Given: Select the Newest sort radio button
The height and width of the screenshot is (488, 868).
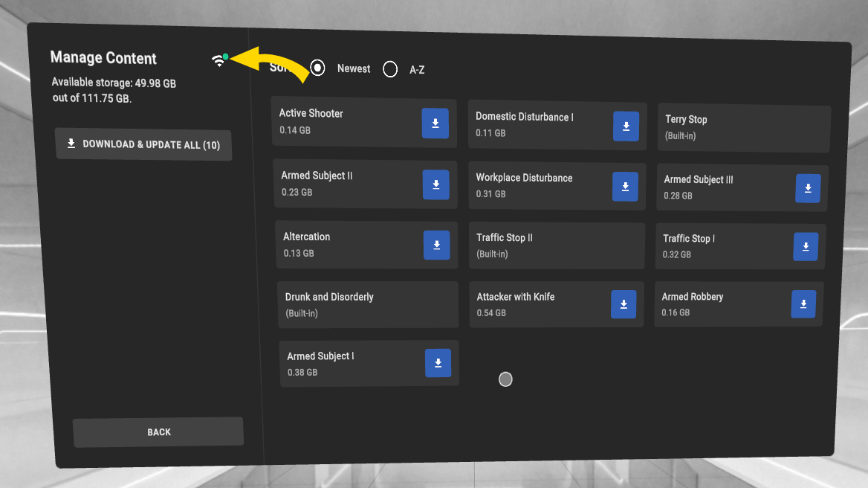Looking at the screenshot, I should 318,68.
